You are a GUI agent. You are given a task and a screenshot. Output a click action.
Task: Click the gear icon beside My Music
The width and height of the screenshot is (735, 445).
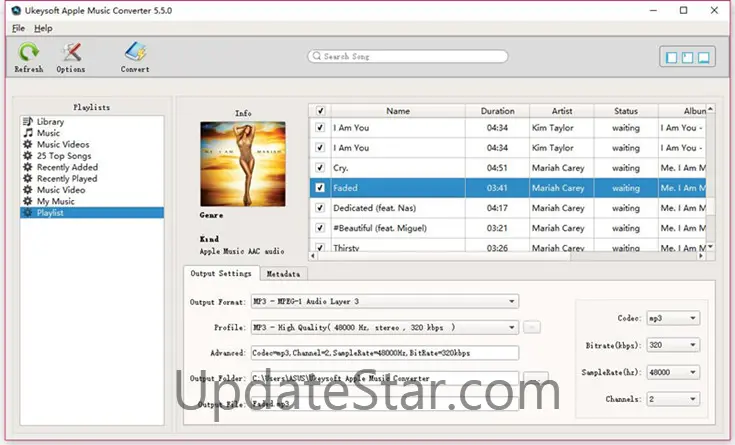click(x=28, y=201)
